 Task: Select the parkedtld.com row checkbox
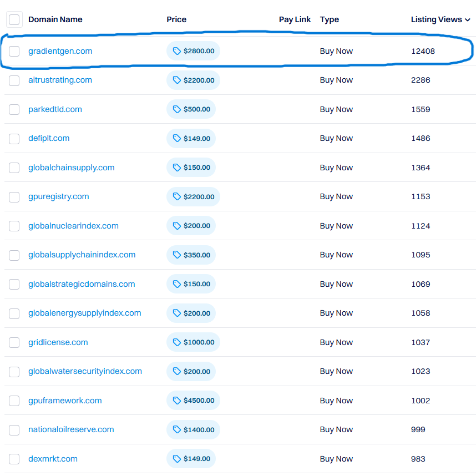point(14,109)
